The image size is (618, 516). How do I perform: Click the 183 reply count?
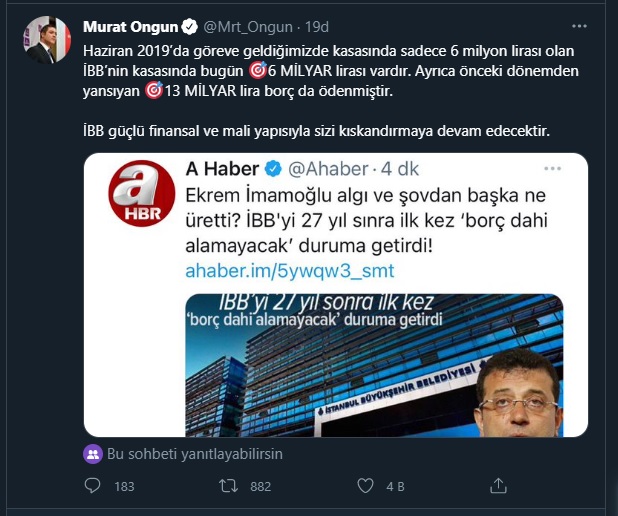(125, 487)
